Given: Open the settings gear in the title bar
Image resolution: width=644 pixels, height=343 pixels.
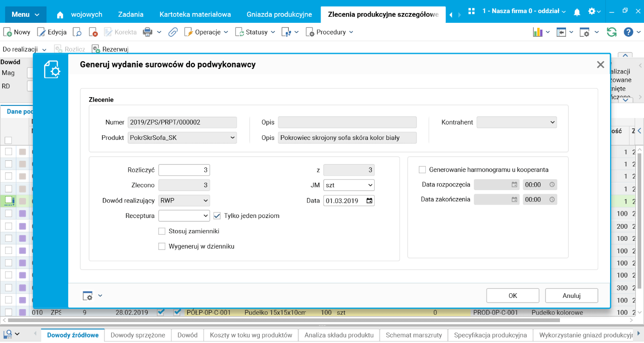Looking at the screenshot, I should coord(592,11).
